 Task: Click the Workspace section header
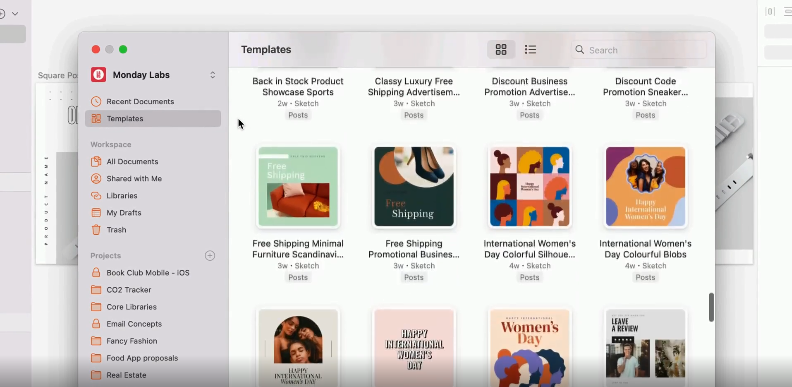tap(111, 144)
